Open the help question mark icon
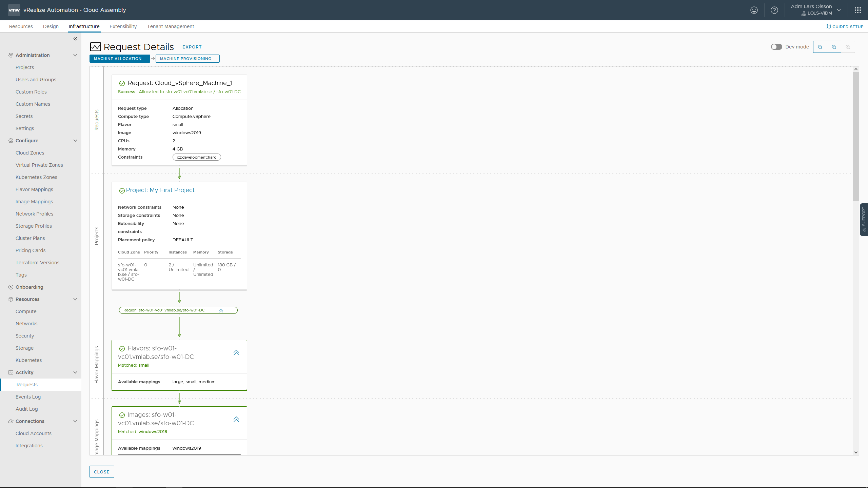This screenshot has height=488, width=868. click(x=774, y=10)
